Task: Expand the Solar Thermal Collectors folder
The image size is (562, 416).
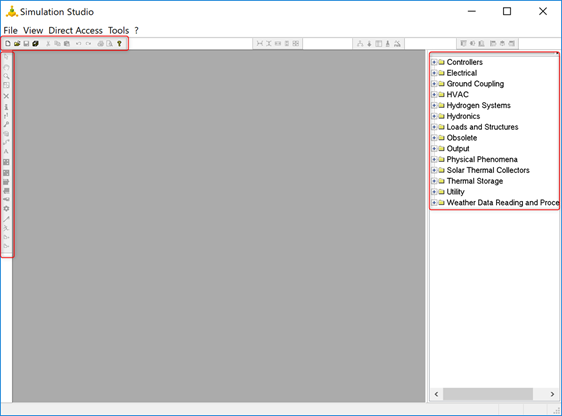Action: pyautogui.click(x=434, y=170)
